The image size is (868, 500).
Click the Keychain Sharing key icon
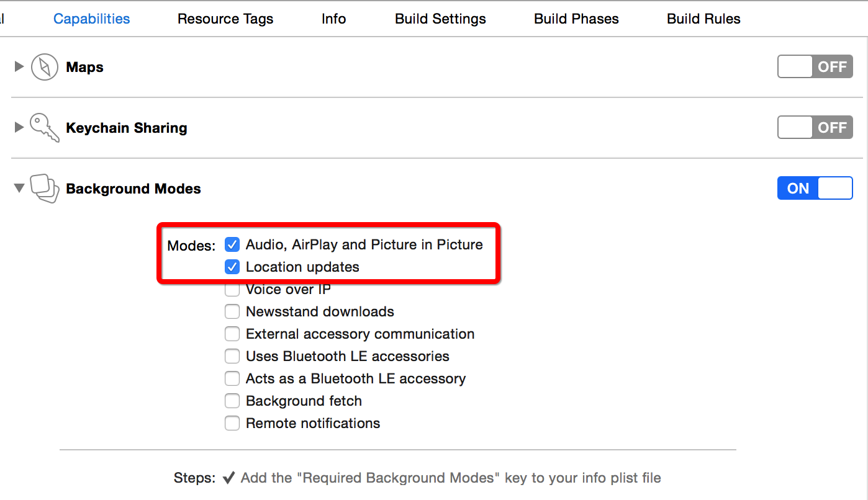pos(45,128)
